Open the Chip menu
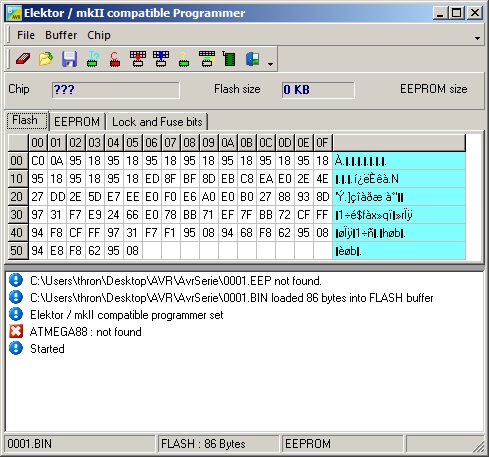Screen dimensions: 489x457 coord(99,35)
